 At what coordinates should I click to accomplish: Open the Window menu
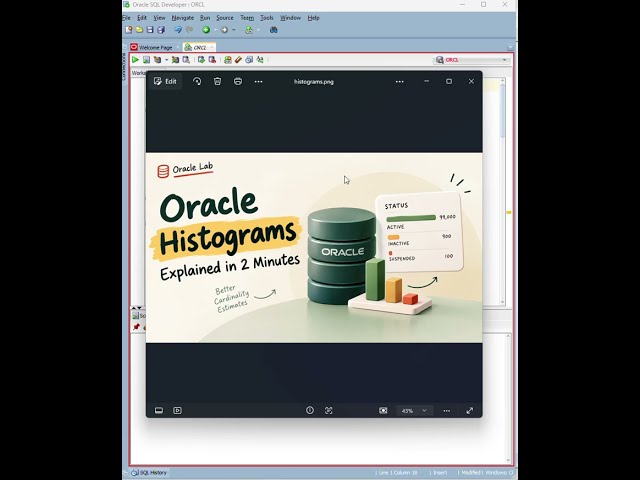click(290, 18)
